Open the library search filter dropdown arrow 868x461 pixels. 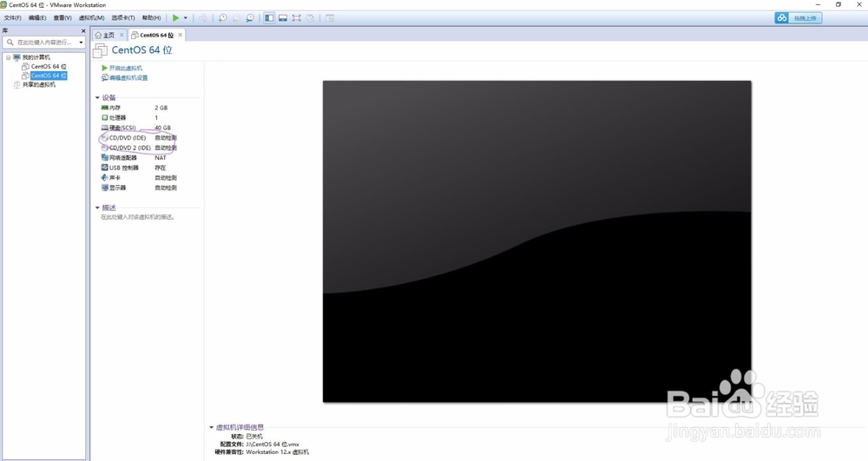[82, 42]
